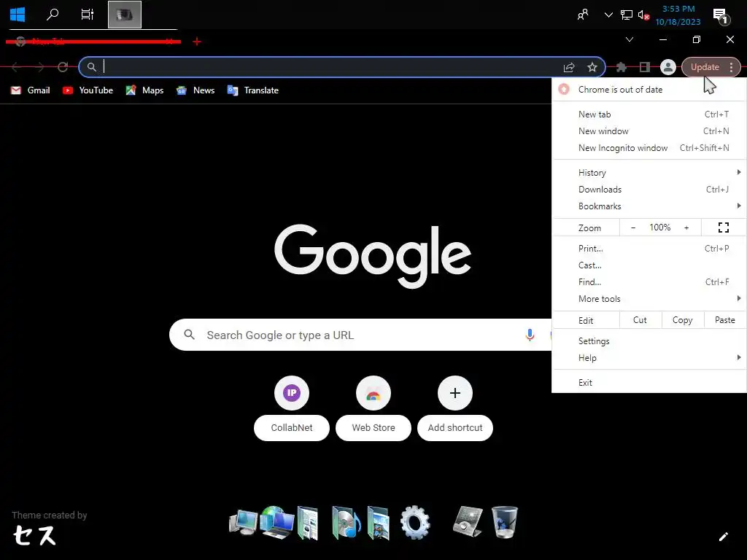Choose Print... in the menu
The height and width of the screenshot is (560, 747).
click(x=649, y=249)
